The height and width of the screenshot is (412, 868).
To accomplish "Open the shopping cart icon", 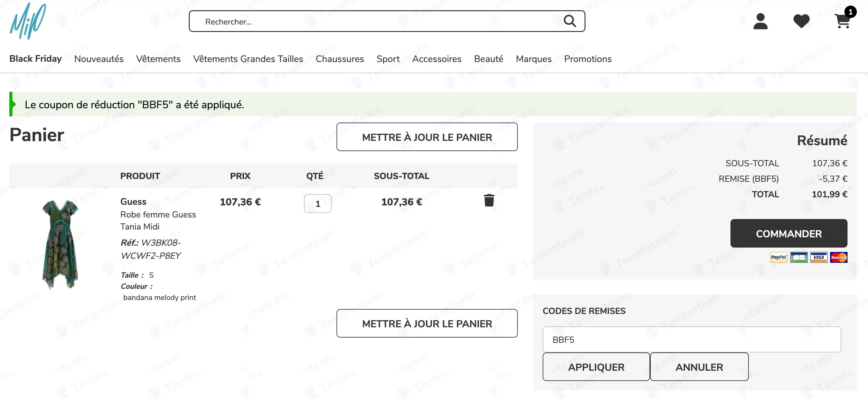I will point(843,21).
